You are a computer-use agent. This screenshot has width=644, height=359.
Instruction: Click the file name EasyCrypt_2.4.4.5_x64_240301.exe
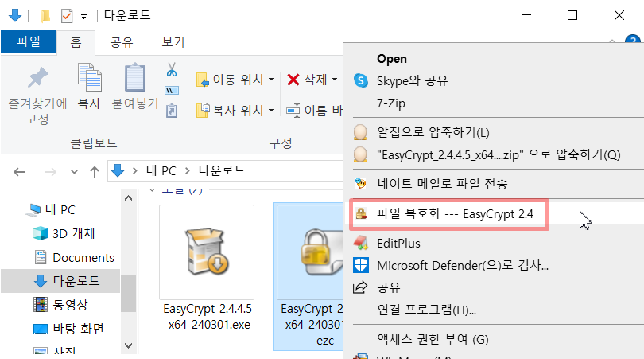pos(208,317)
